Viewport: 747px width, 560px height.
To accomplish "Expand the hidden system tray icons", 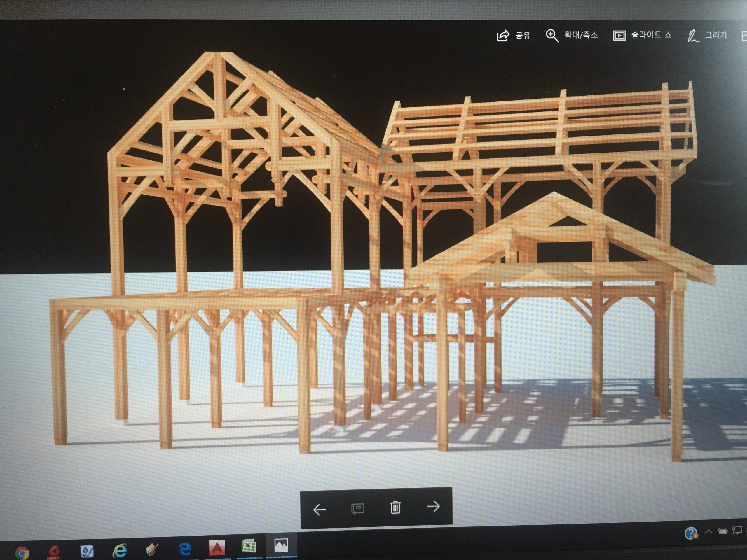I will click(x=709, y=532).
